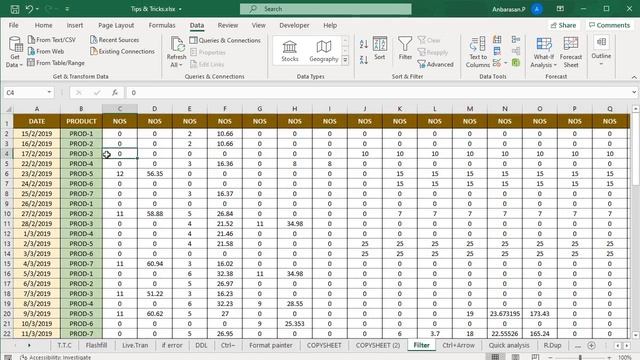The height and width of the screenshot is (360, 640).
Task: Convert selection to Geography data type
Action: (x=324, y=51)
